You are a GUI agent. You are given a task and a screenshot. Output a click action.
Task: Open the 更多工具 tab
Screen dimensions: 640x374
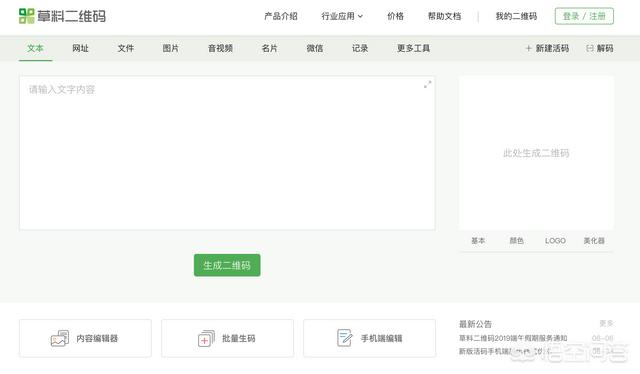pyautogui.click(x=413, y=48)
